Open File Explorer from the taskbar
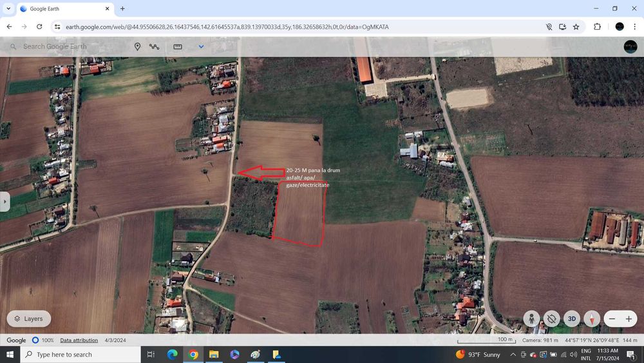Screen dimensions: 644x363 (x=214, y=355)
